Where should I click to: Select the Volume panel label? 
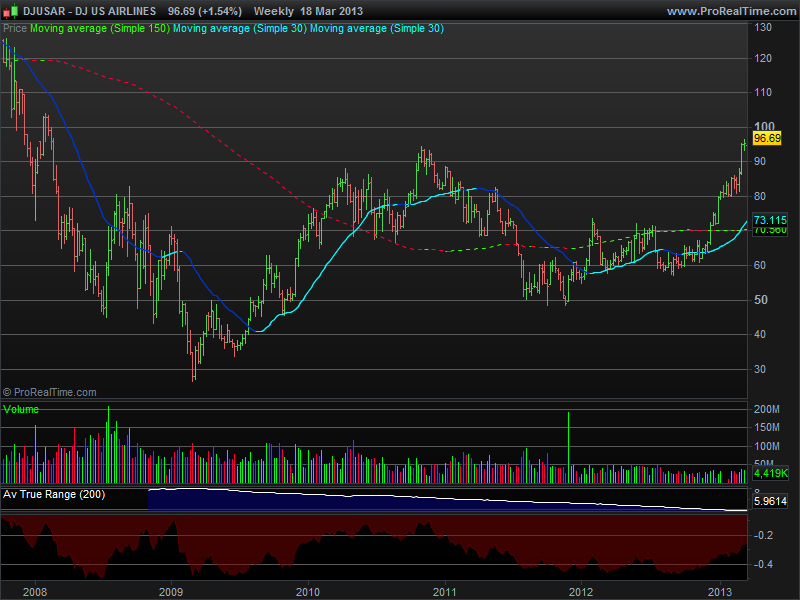(x=21, y=409)
